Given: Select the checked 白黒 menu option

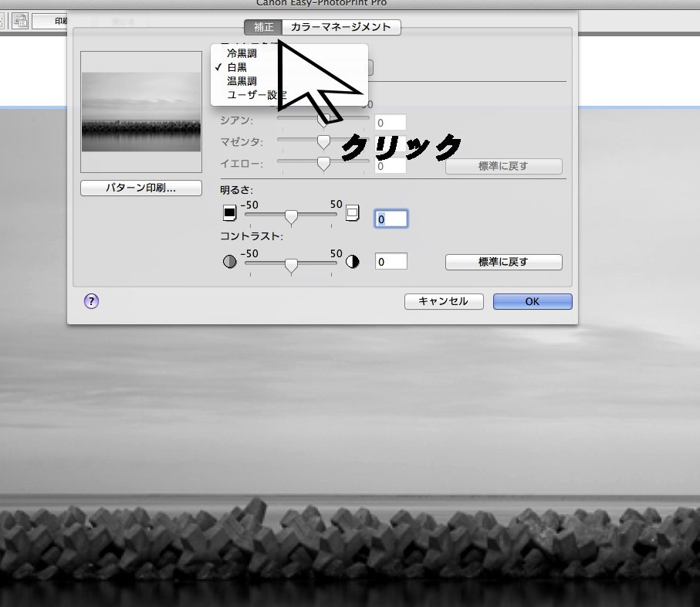Looking at the screenshot, I should pos(237,68).
